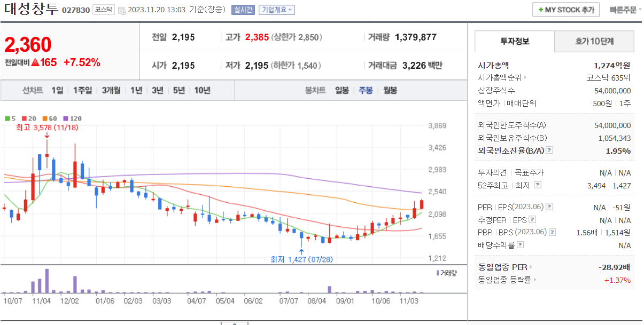Viewport: 644px width, 325px height.
Task: Expand the 동일업종 등락률 arrow
Action: pyautogui.click(x=534, y=280)
